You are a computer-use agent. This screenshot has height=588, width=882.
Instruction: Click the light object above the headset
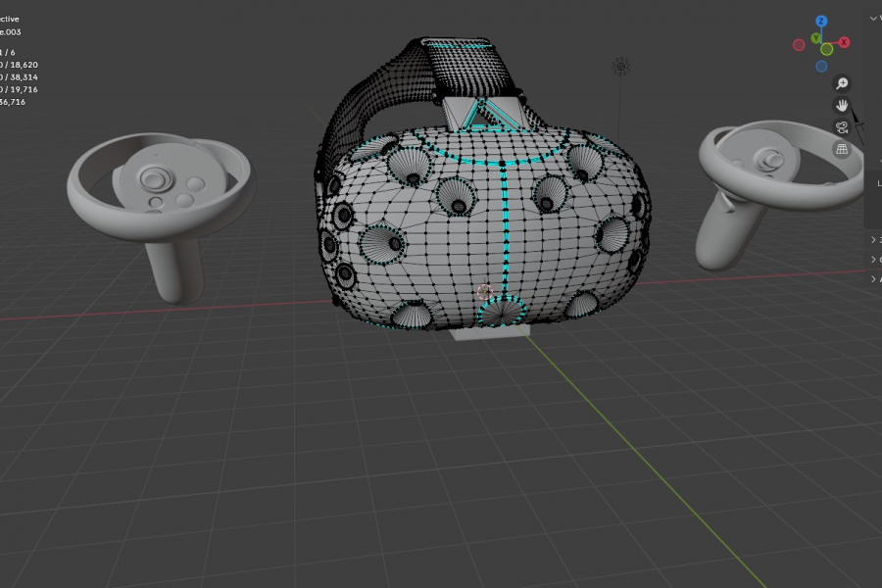[x=620, y=67]
